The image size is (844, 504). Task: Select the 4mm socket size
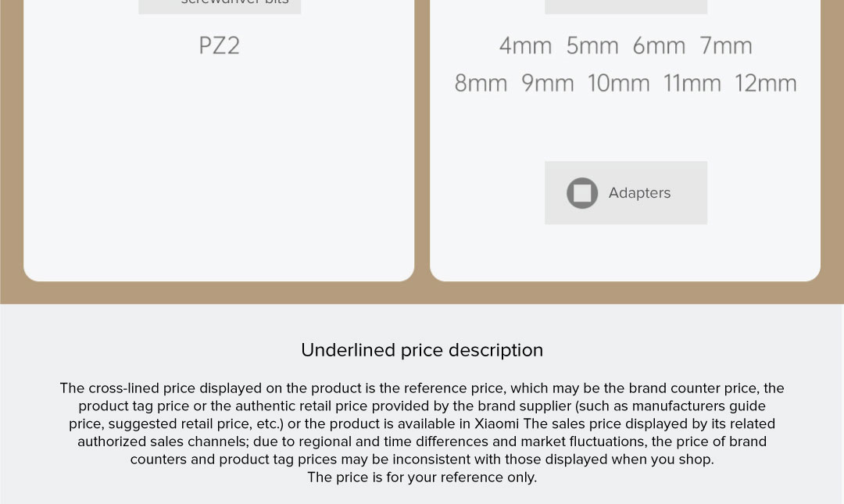pyautogui.click(x=525, y=46)
